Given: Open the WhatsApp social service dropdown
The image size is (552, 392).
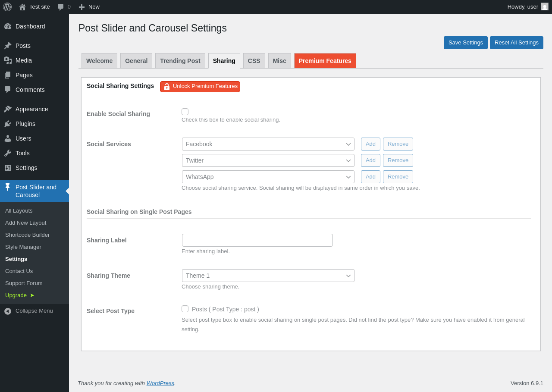Looking at the screenshot, I should pos(268,177).
